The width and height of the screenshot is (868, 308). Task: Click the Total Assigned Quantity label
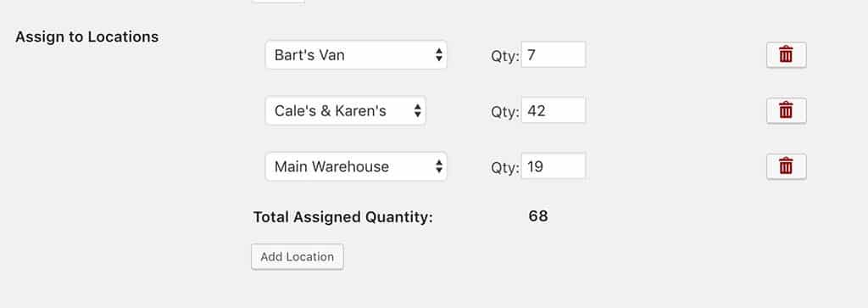pyautogui.click(x=342, y=217)
